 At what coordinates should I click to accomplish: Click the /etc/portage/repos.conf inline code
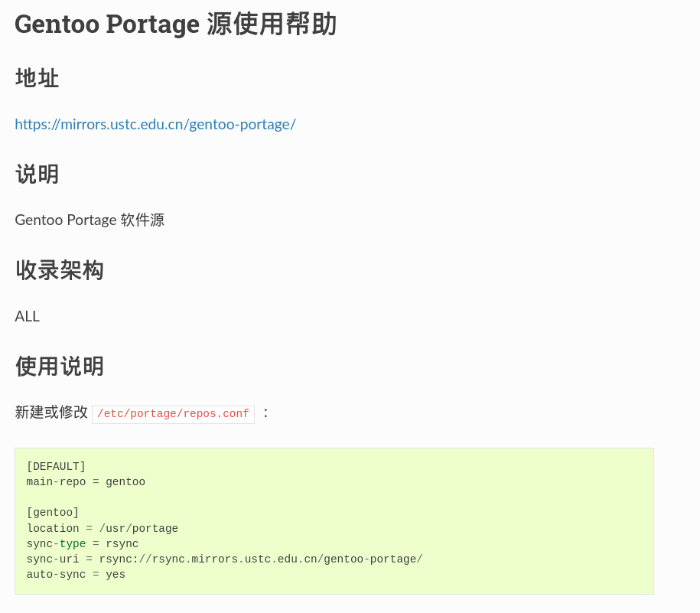click(173, 414)
